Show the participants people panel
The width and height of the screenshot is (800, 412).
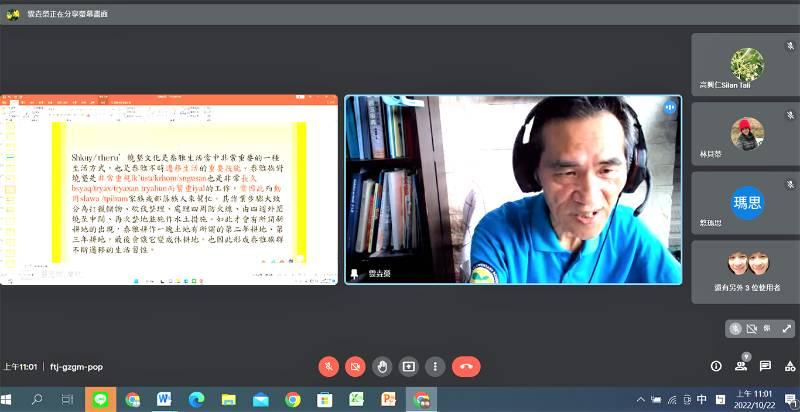pyautogui.click(x=741, y=366)
